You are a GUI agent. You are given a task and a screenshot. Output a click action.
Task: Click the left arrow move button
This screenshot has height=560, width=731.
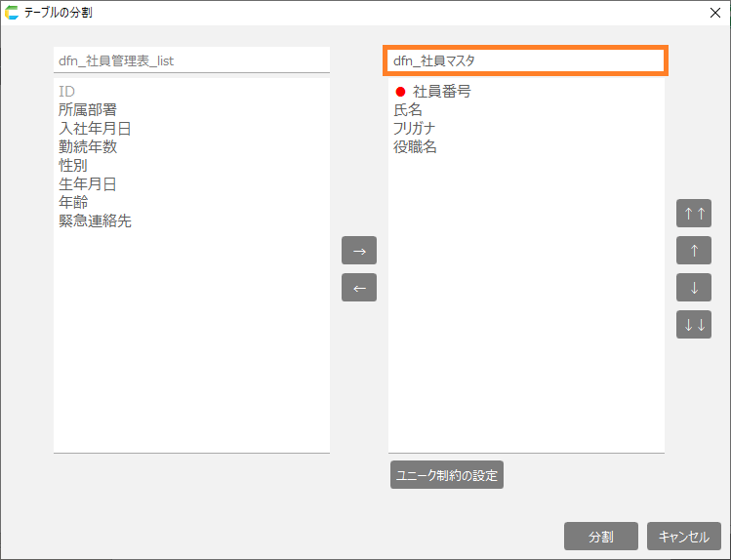click(358, 288)
